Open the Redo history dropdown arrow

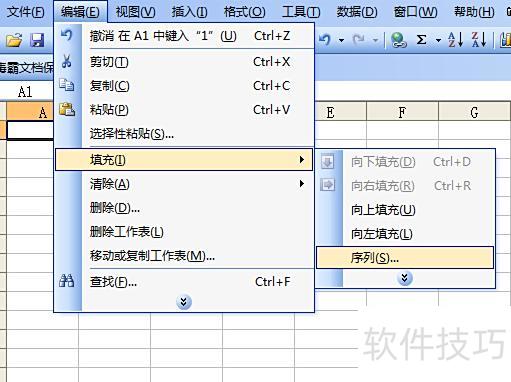(376, 41)
